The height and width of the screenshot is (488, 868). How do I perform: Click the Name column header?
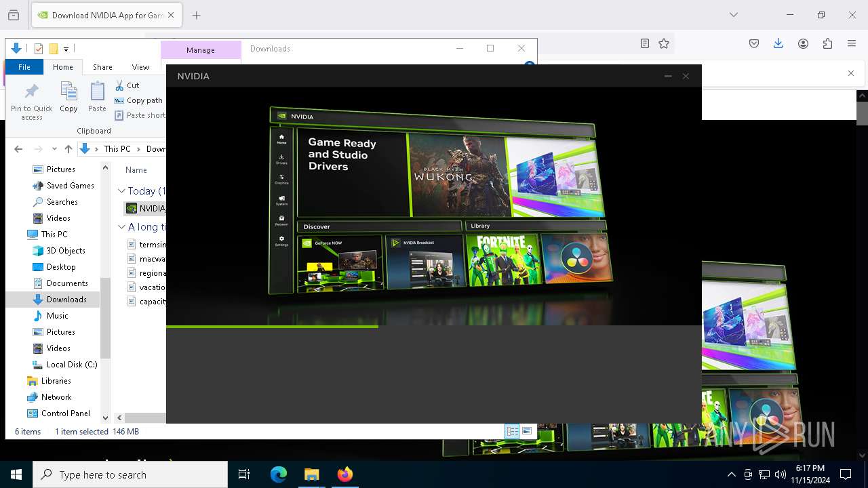pyautogui.click(x=136, y=170)
